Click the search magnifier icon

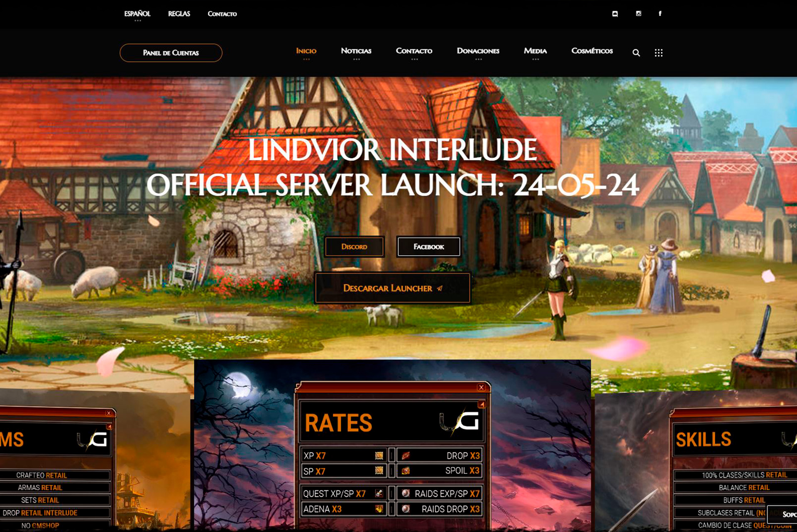[x=636, y=53]
